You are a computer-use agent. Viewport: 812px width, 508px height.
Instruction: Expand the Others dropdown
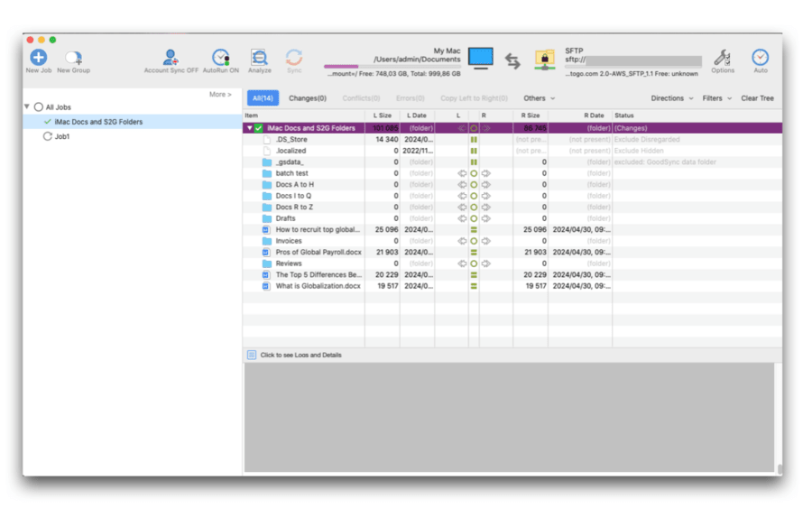(539, 98)
